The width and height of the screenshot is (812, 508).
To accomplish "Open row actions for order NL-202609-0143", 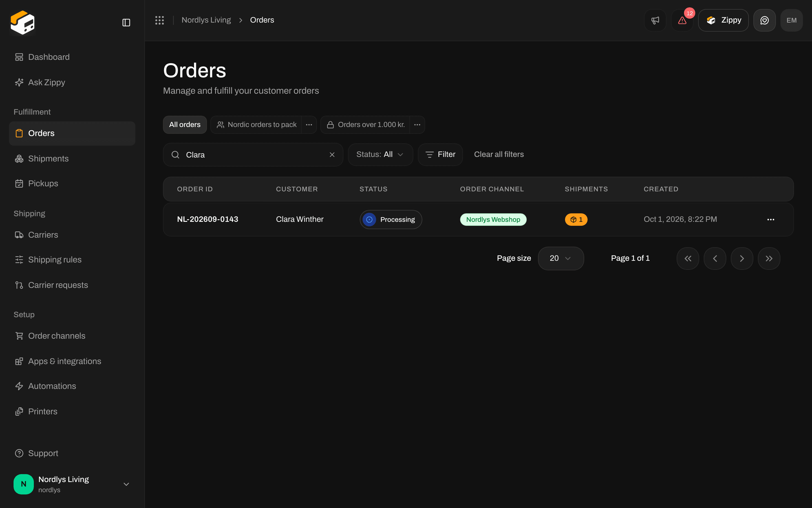I will (x=771, y=219).
